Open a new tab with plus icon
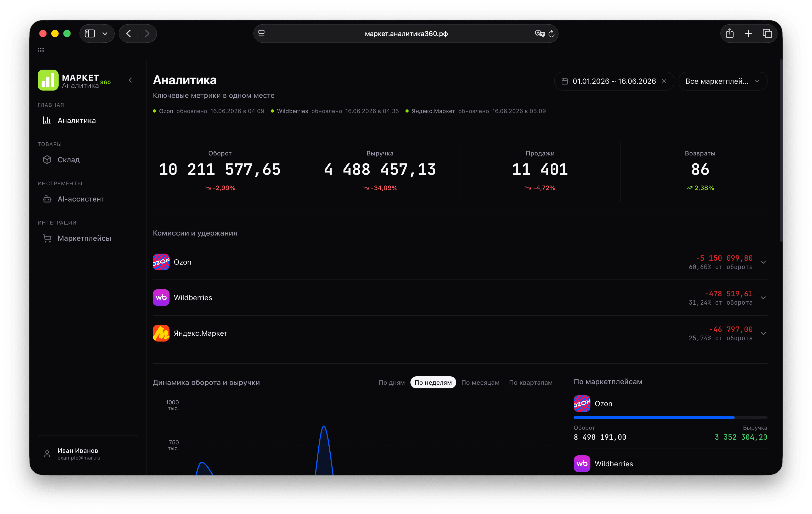 (748, 33)
